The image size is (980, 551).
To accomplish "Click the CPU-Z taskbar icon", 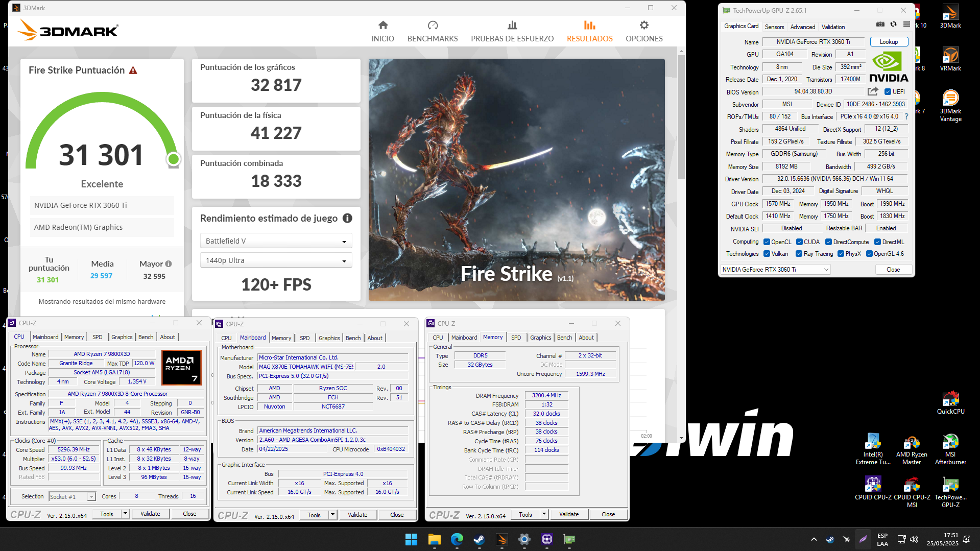I will 547,539.
